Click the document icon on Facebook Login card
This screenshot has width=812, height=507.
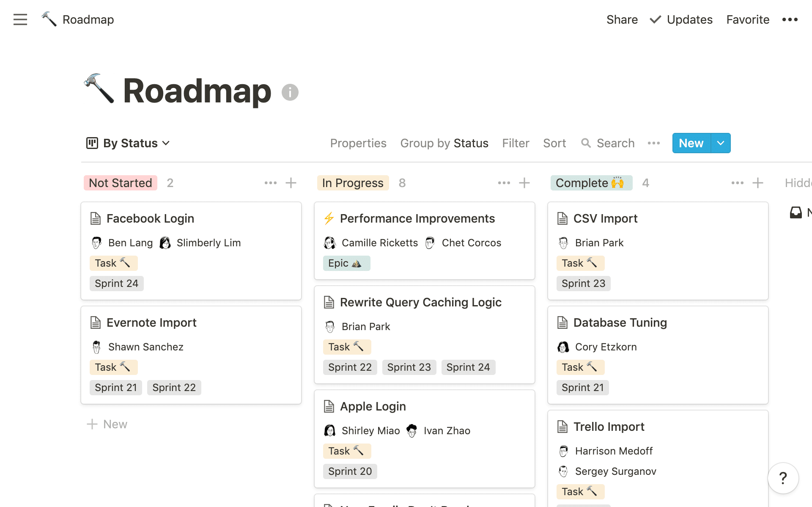click(96, 218)
